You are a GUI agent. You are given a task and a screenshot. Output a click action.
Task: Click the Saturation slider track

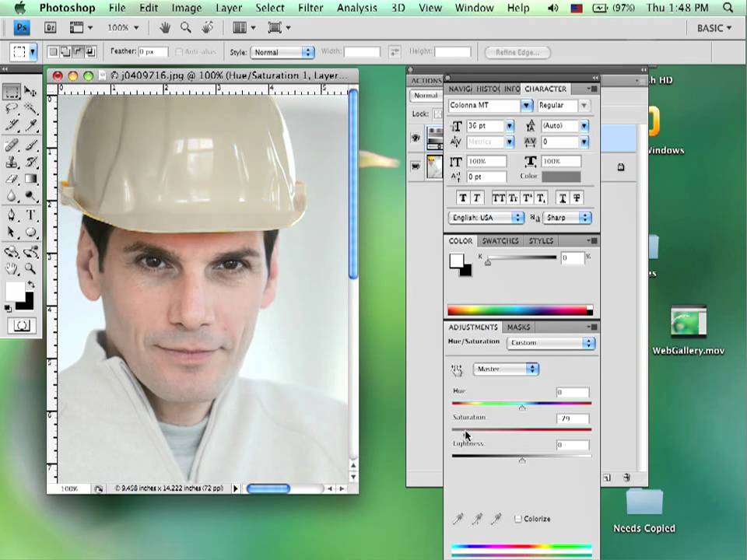tap(521, 429)
